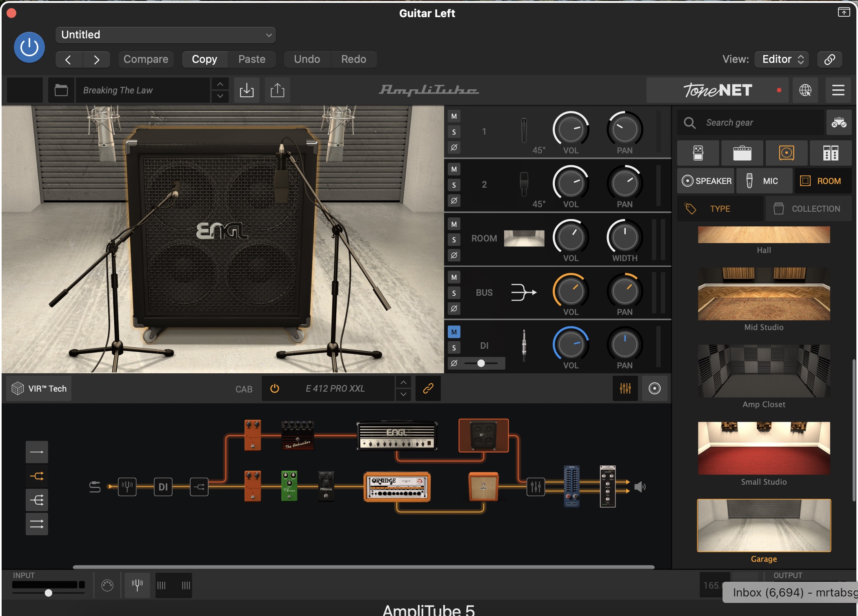Switch to the SPEAKER tab
This screenshot has height=616, width=858.
coord(706,181)
